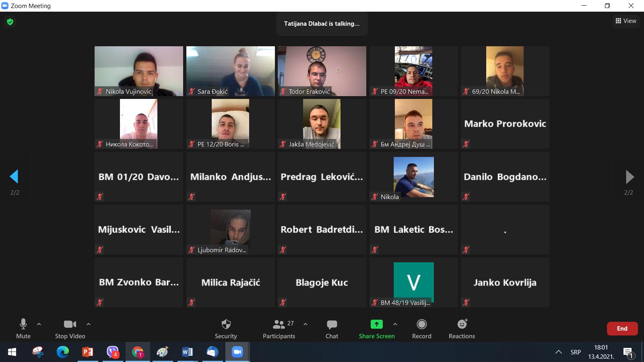Open the Reactions emoji menu
Screen dimensions: 644x362
462,324
